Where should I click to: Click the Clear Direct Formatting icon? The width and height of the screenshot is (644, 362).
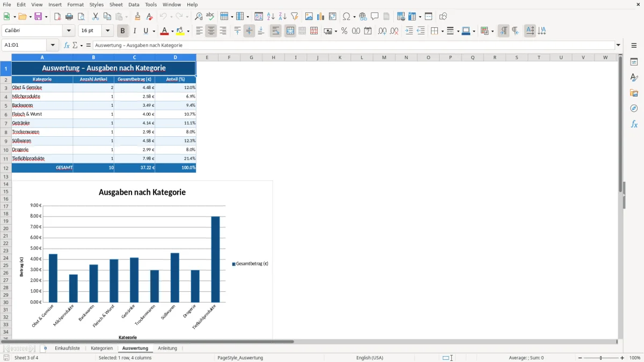pyautogui.click(x=149, y=16)
